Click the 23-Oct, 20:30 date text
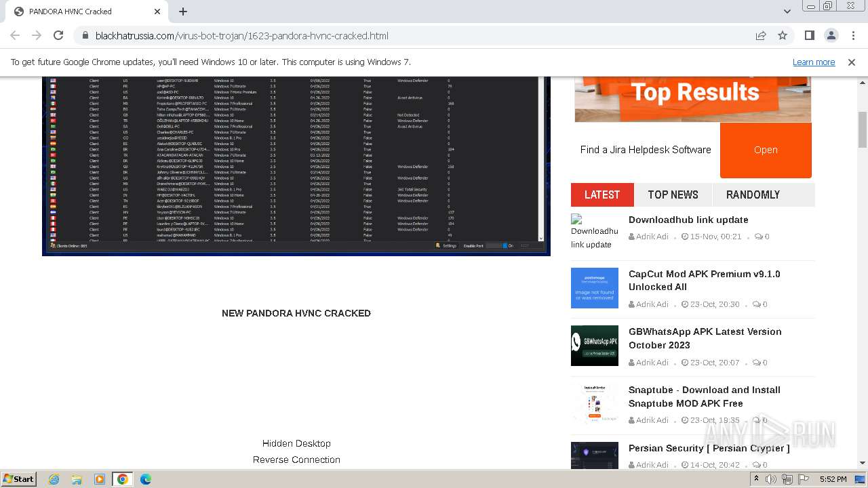868x488 pixels. (x=715, y=304)
